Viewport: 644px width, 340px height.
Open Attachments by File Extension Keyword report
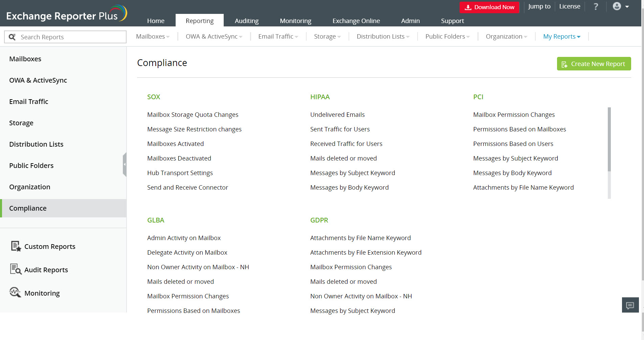(366, 252)
